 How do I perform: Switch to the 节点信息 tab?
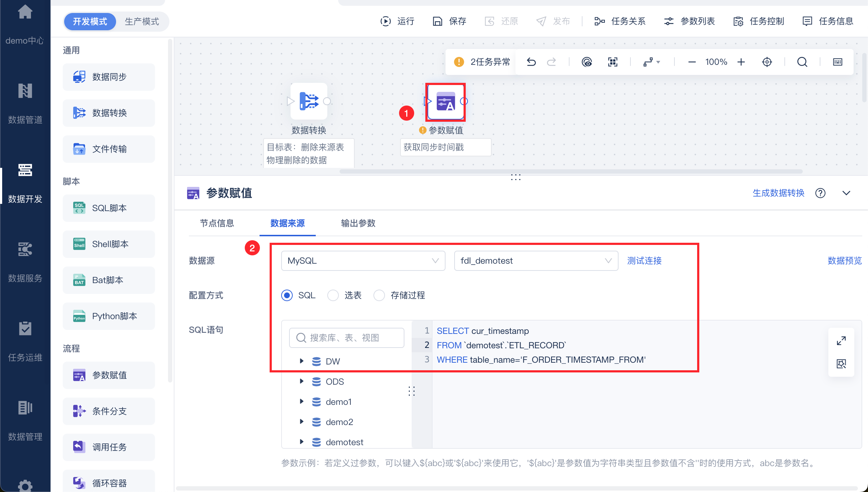coord(217,223)
